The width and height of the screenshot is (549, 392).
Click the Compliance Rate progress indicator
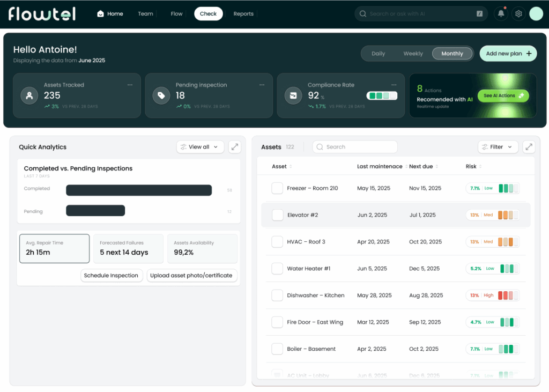(x=382, y=96)
